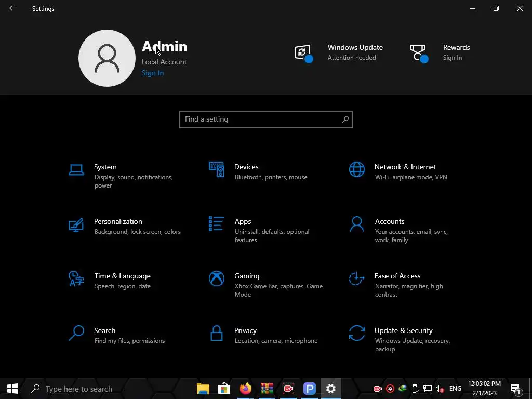
Task: Click the Ease of Access title
Action: click(397, 276)
